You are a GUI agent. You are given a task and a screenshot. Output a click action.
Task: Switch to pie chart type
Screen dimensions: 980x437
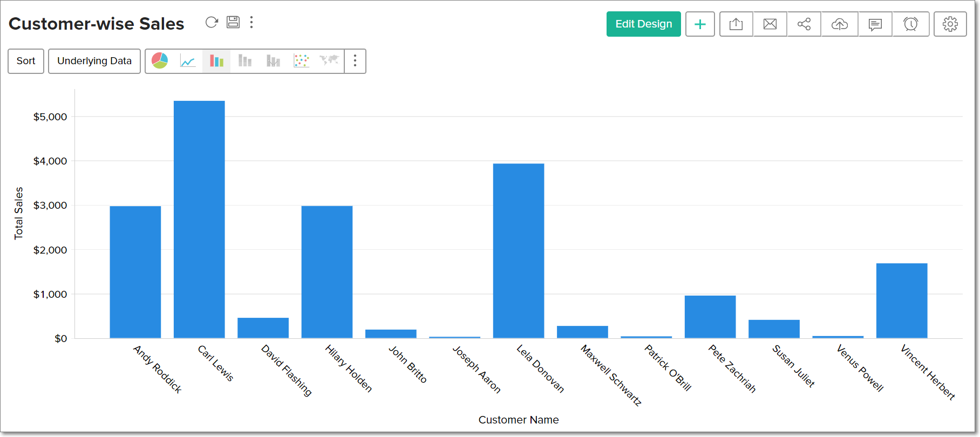click(160, 61)
